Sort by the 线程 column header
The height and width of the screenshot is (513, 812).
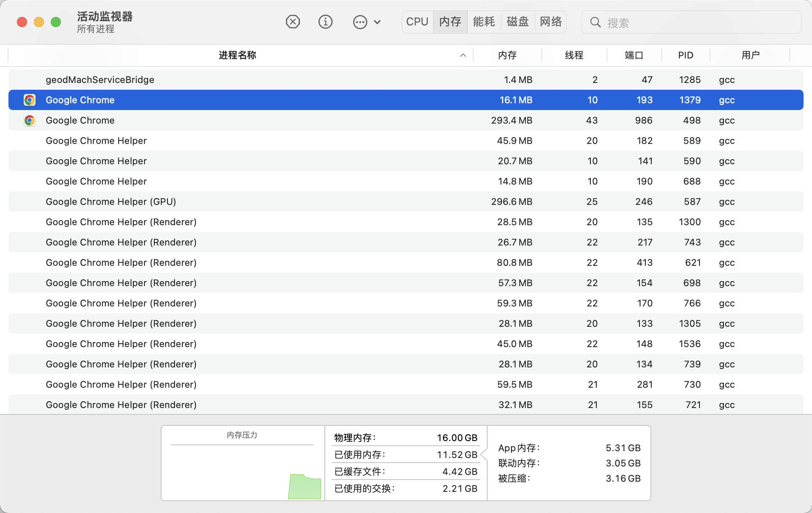click(574, 55)
